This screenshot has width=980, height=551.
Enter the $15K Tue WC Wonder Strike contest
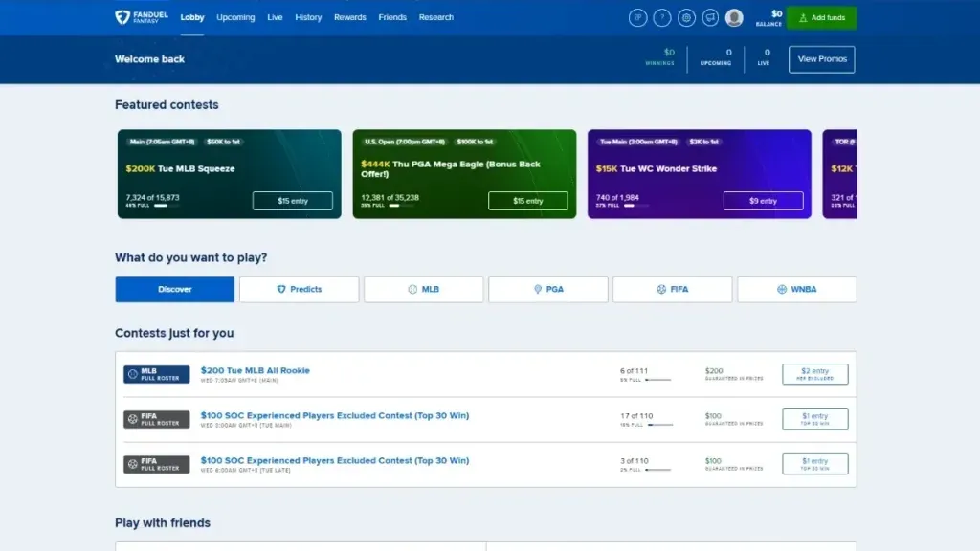click(763, 201)
